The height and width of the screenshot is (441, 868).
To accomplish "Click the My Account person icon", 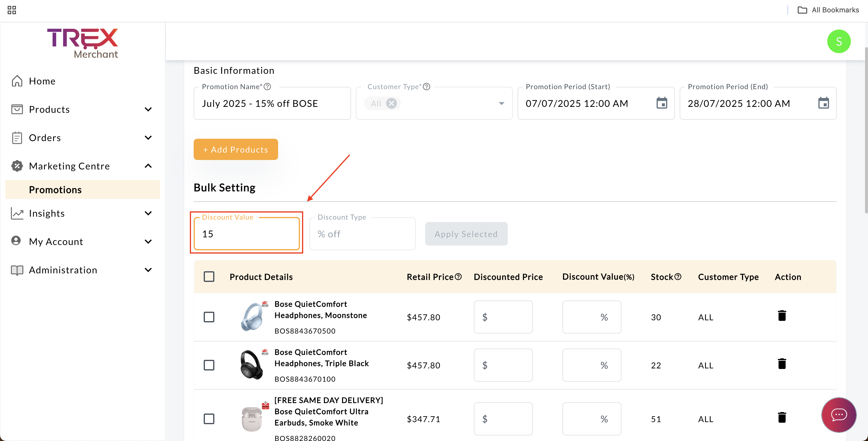I will coord(16,241).
